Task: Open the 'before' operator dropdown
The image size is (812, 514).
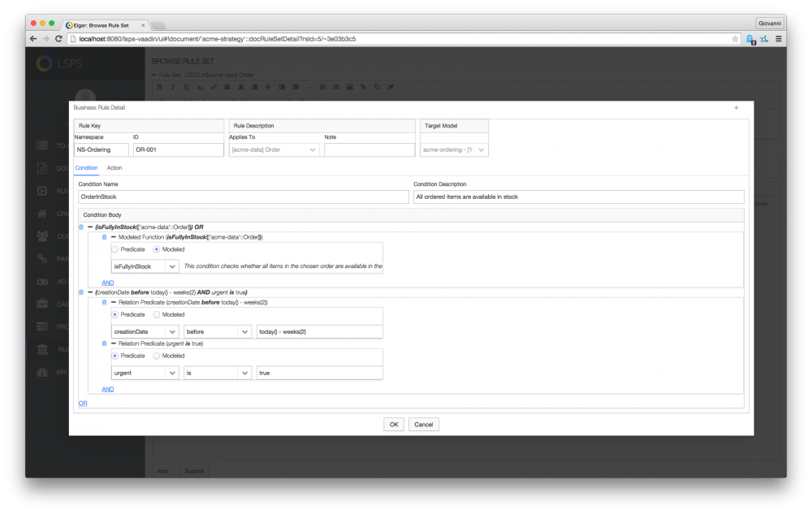Action: tap(244, 331)
